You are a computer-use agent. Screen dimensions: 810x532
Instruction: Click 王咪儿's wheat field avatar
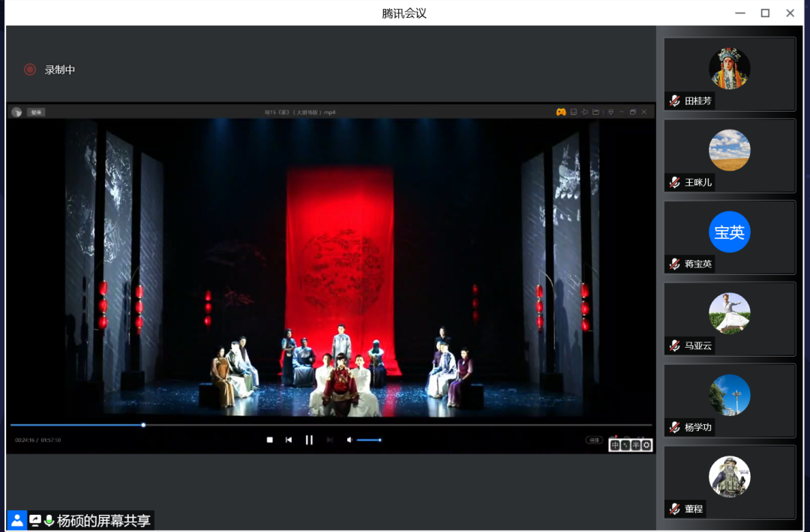click(730, 150)
